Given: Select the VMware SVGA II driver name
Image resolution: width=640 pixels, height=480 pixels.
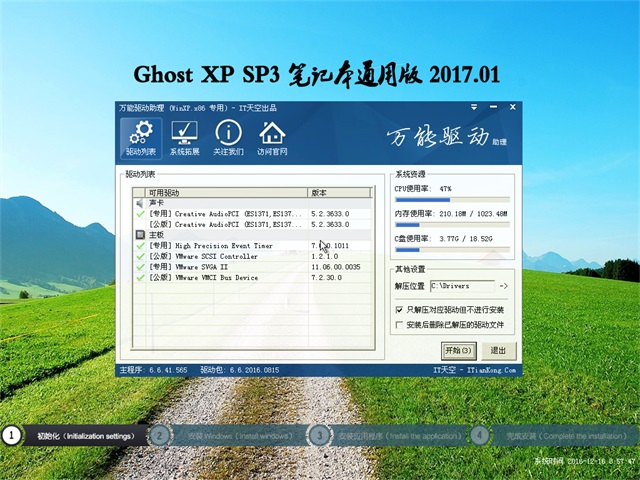Looking at the screenshot, I should (x=202, y=267).
